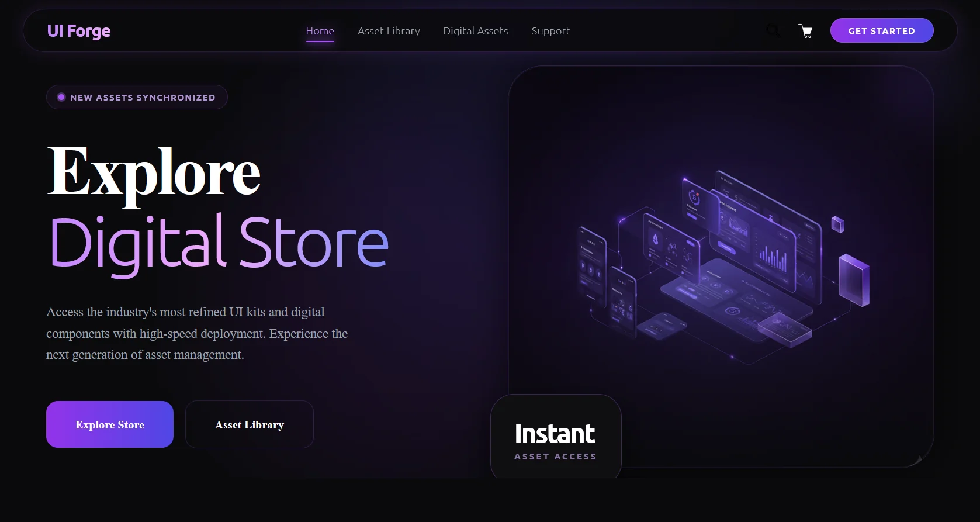The height and width of the screenshot is (522, 980).
Task: Click the New Assets Synchronized badge
Action: [x=137, y=97]
